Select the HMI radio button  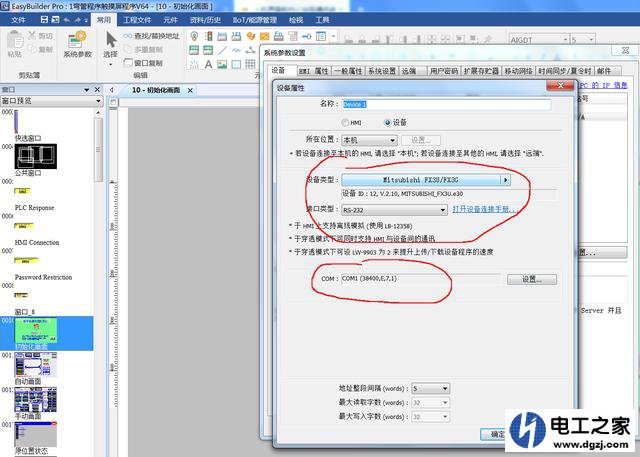click(x=346, y=122)
